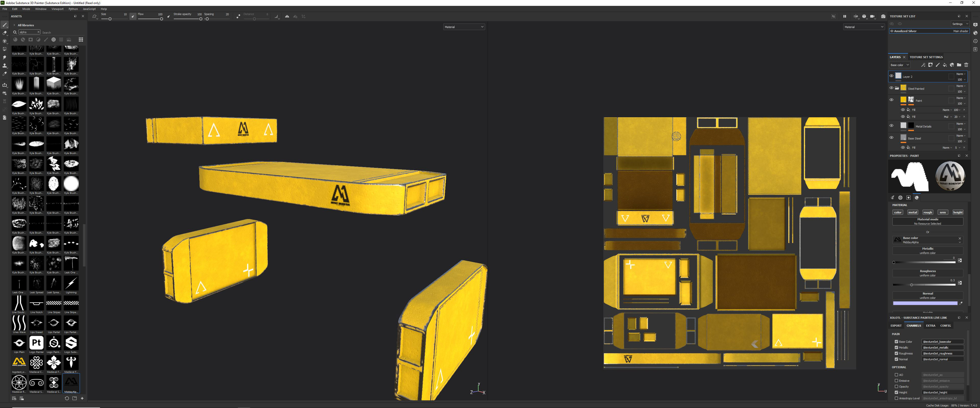Enable the AO channel checkbox
This screenshot has height=408, width=980.
point(896,375)
